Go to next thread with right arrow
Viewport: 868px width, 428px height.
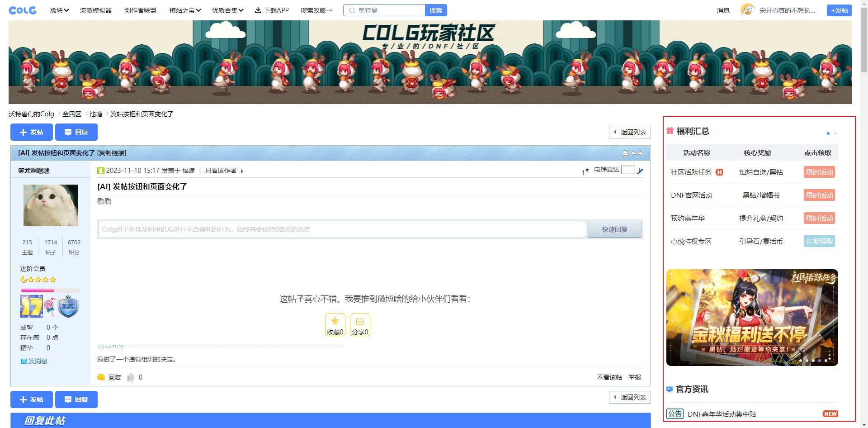click(640, 153)
